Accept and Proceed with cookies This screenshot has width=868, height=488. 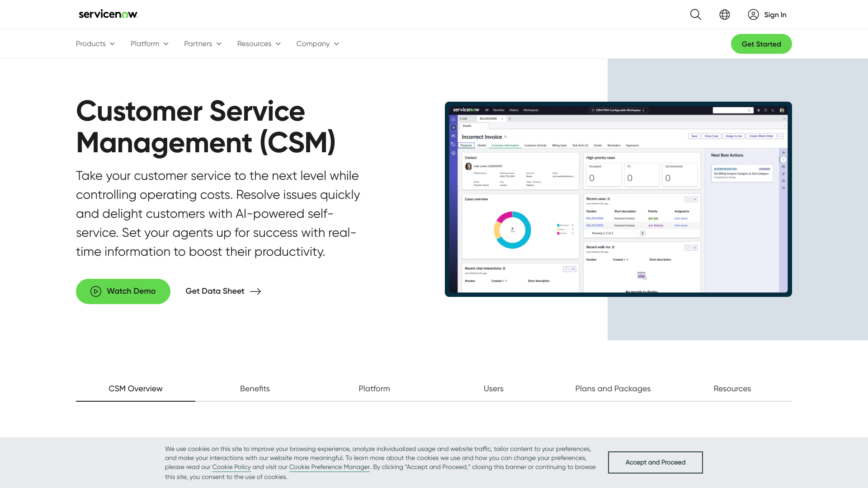coord(656,462)
